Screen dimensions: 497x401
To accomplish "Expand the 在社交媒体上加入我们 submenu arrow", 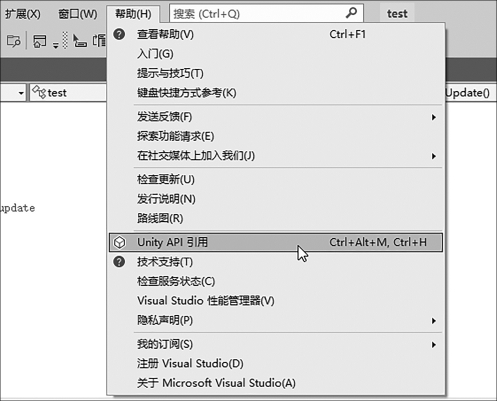I will [x=433, y=156].
